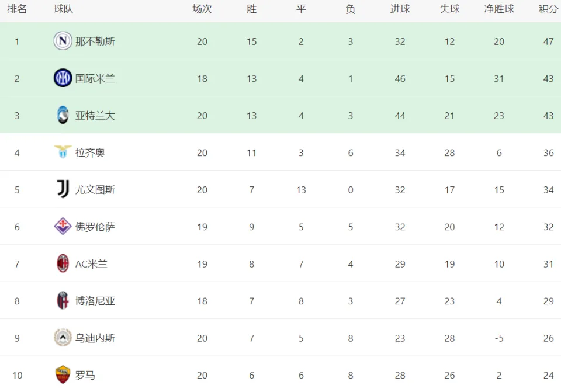
Task: Click the 净胜球 column header
Action: (499, 9)
